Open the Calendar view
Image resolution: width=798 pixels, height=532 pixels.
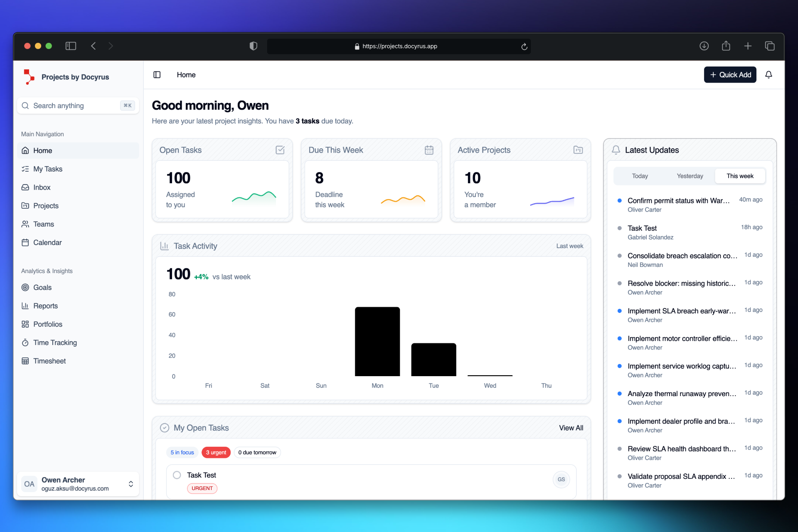pos(47,242)
